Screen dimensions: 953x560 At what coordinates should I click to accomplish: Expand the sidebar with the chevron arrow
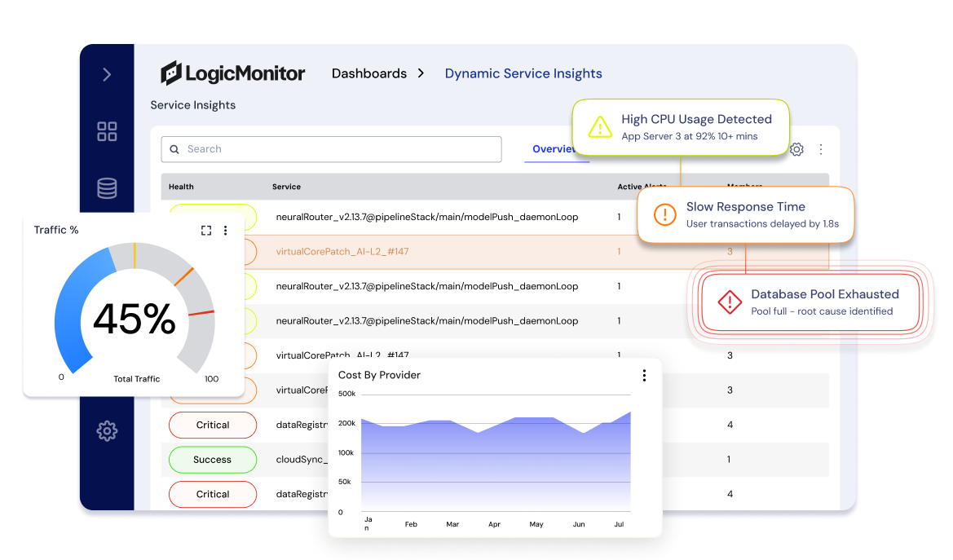(107, 75)
